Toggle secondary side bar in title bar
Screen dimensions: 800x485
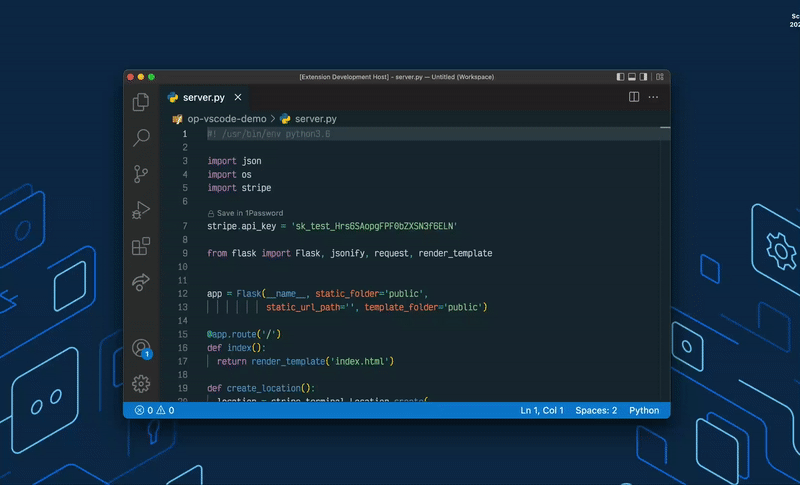pyautogui.click(x=643, y=77)
